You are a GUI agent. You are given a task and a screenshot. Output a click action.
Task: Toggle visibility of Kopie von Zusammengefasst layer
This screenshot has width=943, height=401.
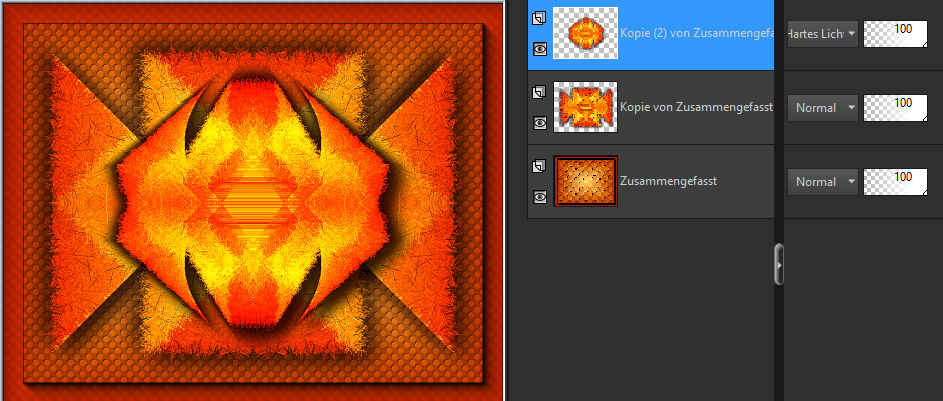pos(540,122)
